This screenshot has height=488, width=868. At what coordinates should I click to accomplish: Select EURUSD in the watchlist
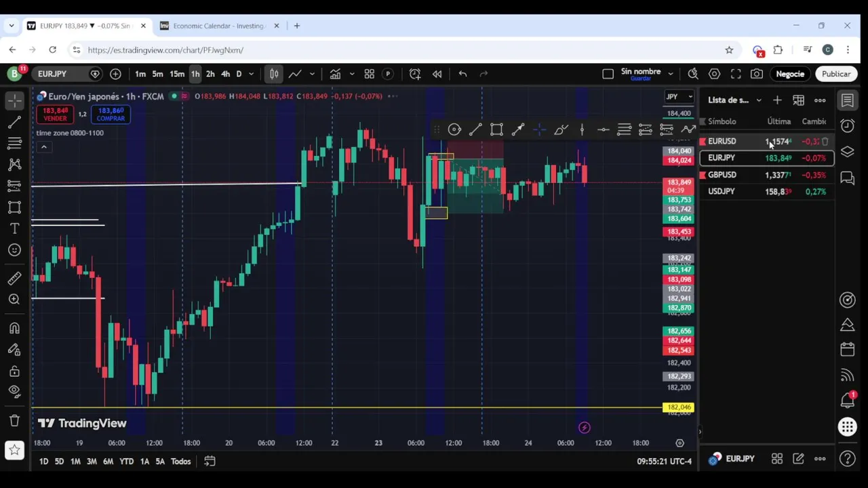tap(767, 142)
